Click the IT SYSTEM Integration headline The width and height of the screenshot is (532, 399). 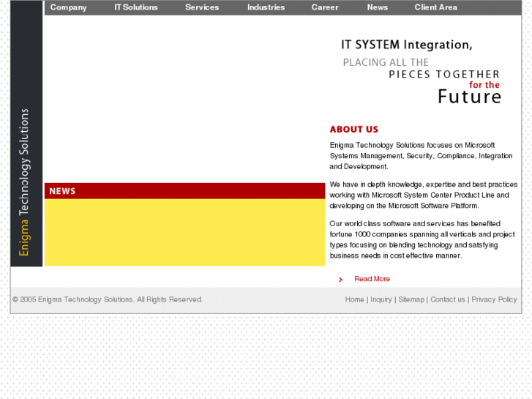[x=406, y=45]
